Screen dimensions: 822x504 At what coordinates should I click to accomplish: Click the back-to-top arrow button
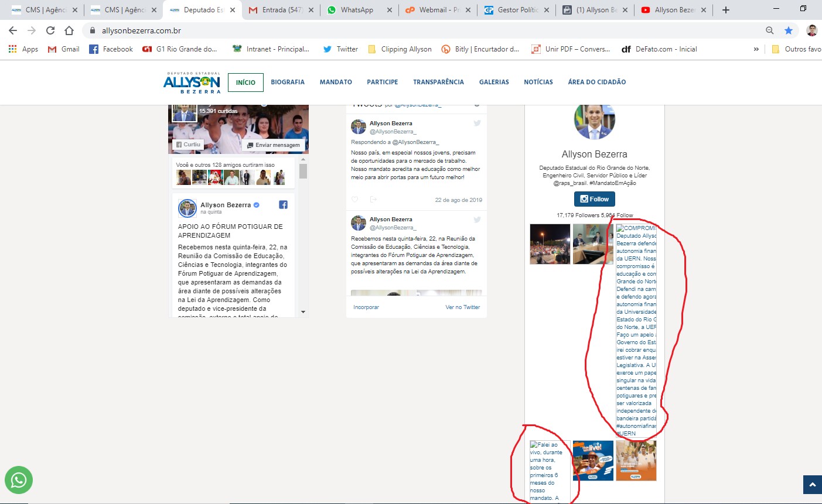coord(813,485)
